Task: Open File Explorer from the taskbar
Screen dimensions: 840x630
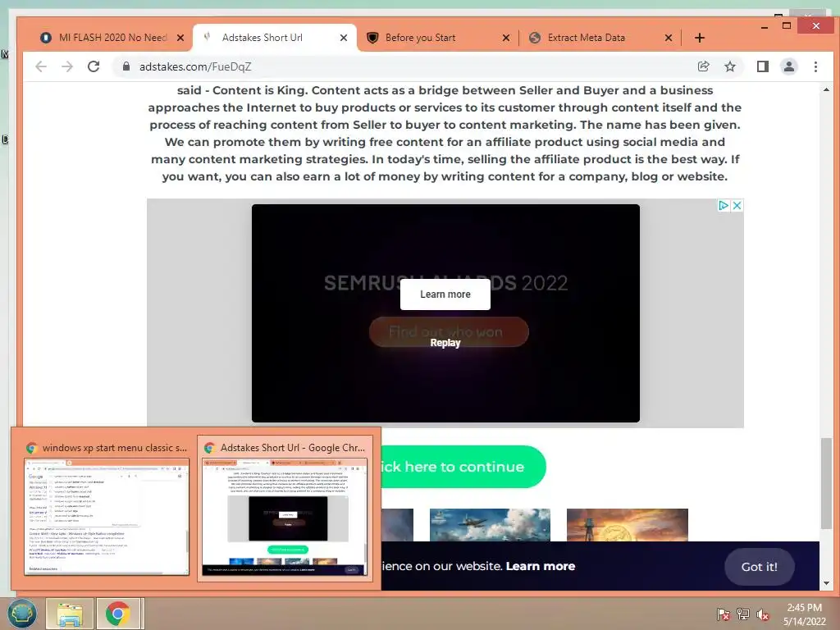Action: coord(70,614)
